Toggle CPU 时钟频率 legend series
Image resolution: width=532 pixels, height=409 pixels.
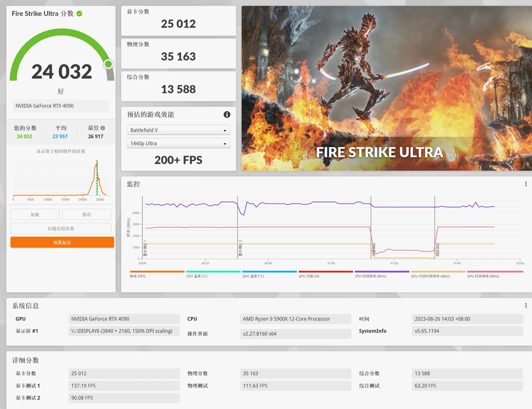(x=382, y=274)
